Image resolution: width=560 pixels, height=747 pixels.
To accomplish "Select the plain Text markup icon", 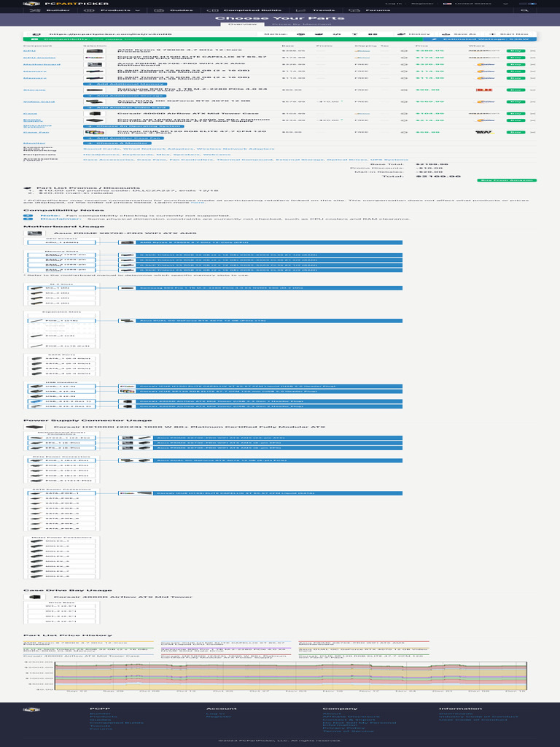I will [x=354, y=34].
